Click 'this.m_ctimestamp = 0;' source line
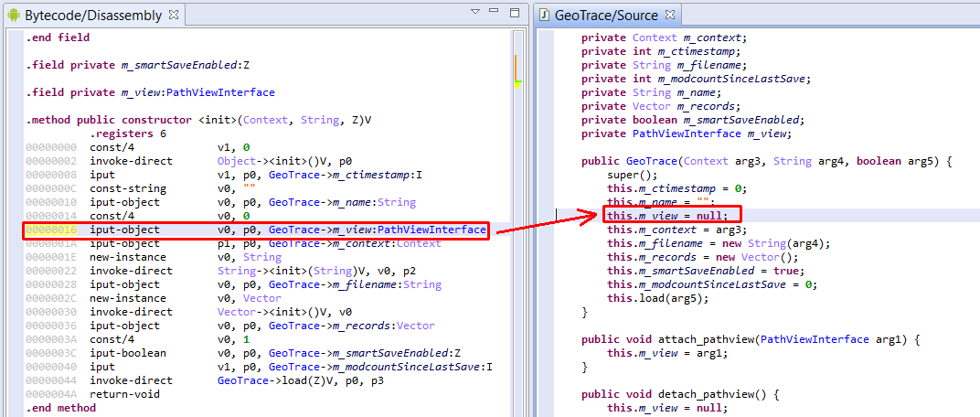 click(676, 188)
